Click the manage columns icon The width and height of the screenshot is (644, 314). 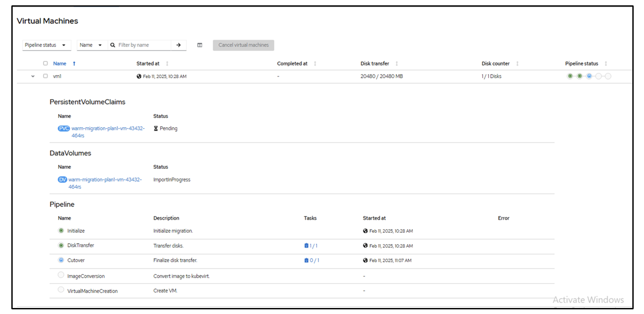click(200, 45)
